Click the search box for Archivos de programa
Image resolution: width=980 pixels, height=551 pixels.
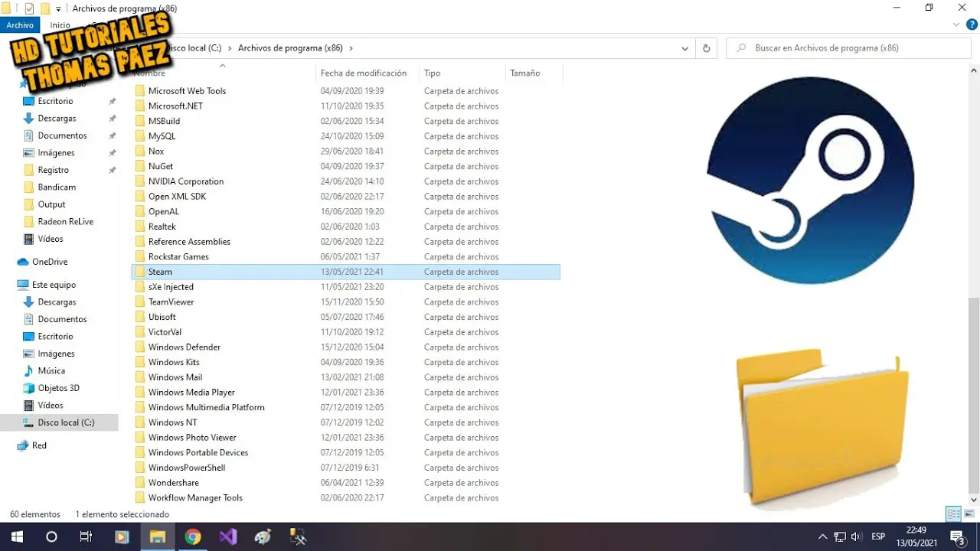tap(848, 47)
